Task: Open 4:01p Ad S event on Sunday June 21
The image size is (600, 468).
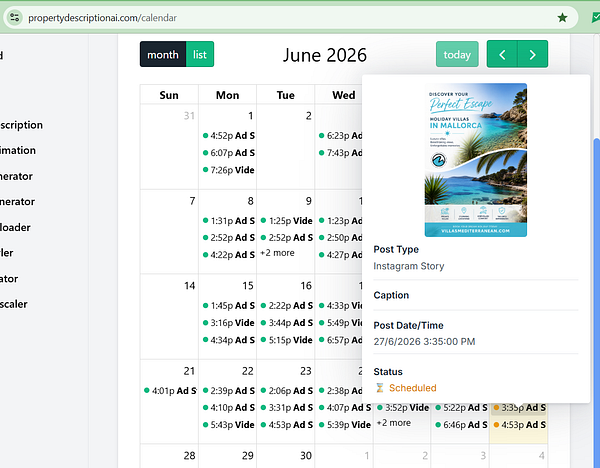Action: coord(170,391)
